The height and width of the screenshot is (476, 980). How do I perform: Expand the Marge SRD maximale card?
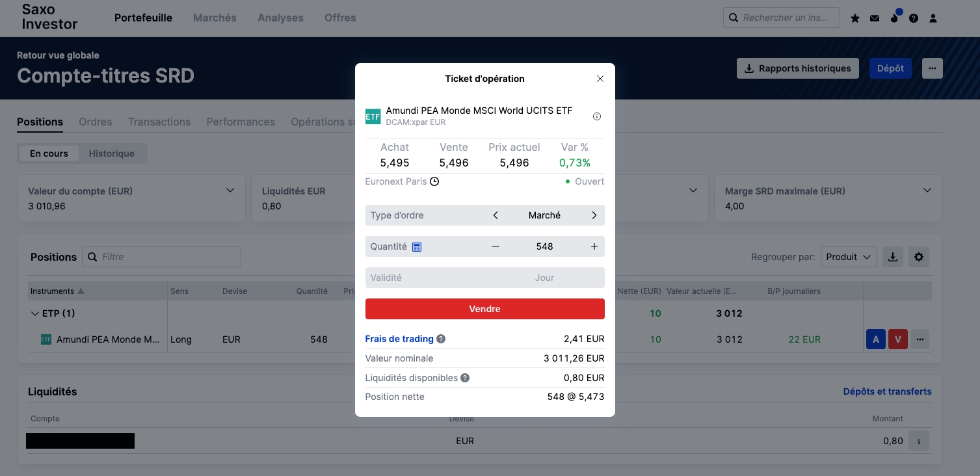pos(928,191)
